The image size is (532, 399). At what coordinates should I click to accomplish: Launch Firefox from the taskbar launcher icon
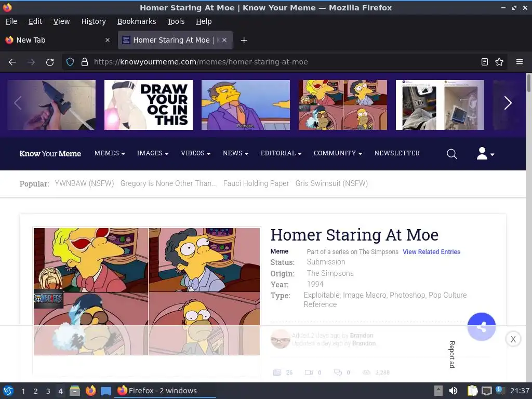(90, 391)
